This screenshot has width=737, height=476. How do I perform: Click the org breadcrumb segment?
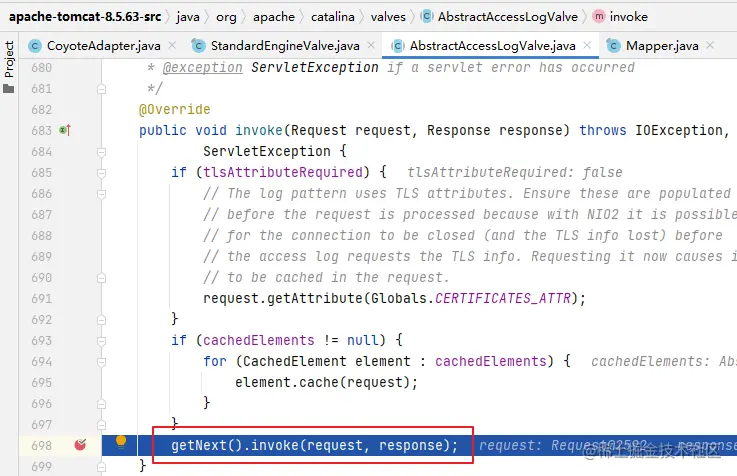point(226,17)
